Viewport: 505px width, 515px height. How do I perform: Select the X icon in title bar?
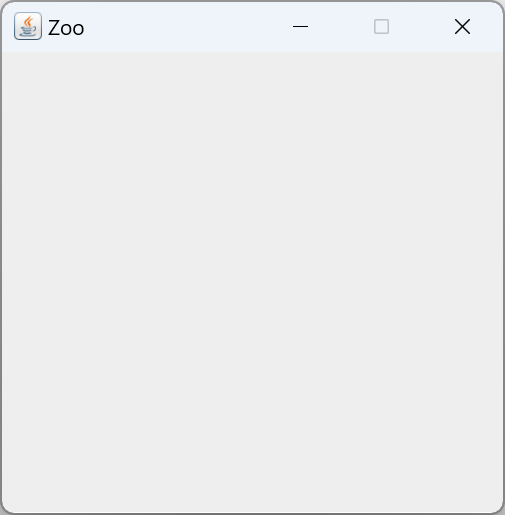coord(462,27)
